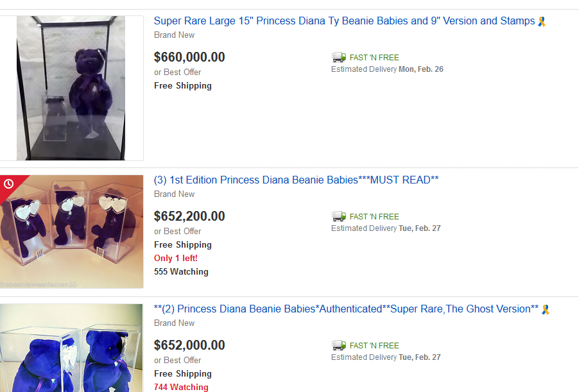Click the red "744 Watching" count

pyautogui.click(x=181, y=387)
